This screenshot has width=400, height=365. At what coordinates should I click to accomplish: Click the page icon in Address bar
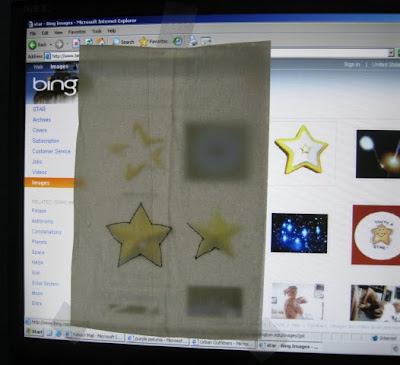48,56
